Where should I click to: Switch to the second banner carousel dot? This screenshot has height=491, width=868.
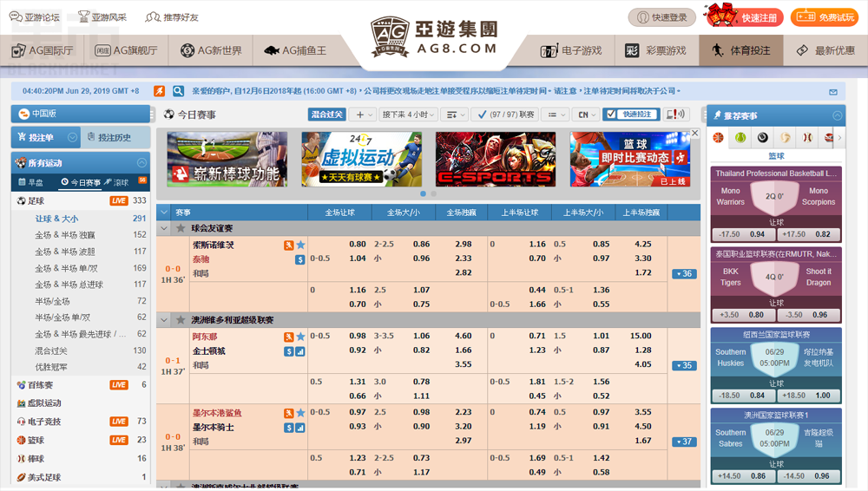(x=433, y=193)
